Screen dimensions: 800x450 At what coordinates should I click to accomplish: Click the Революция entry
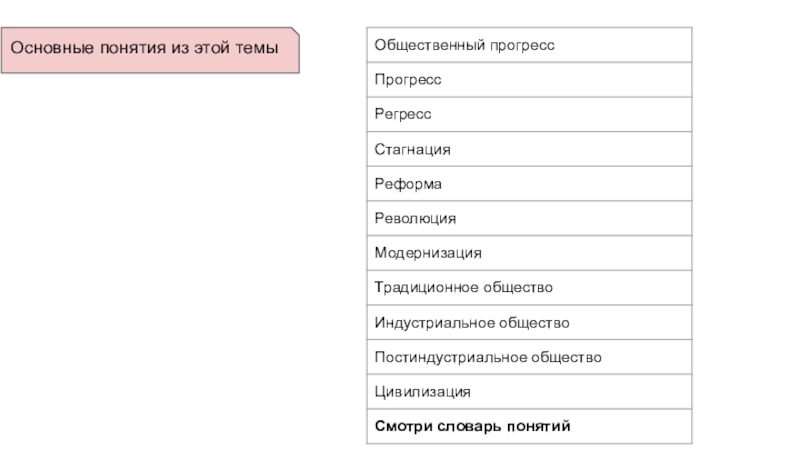tap(529, 218)
